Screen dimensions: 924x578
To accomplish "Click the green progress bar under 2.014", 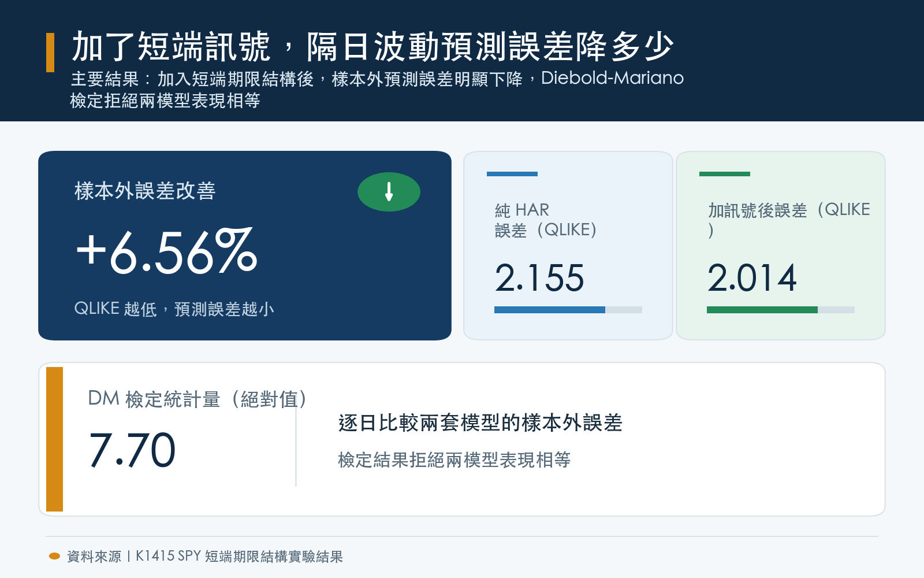I will tap(781, 310).
